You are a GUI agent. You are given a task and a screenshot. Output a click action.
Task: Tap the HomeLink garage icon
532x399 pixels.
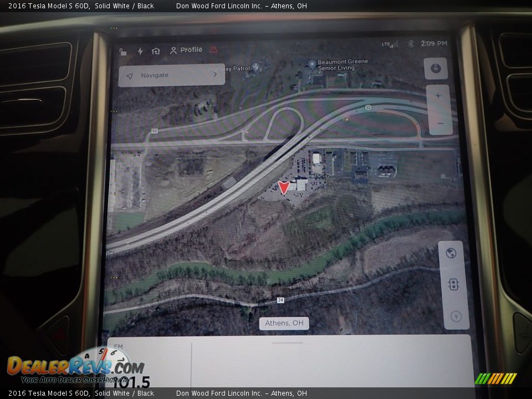point(156,51)
